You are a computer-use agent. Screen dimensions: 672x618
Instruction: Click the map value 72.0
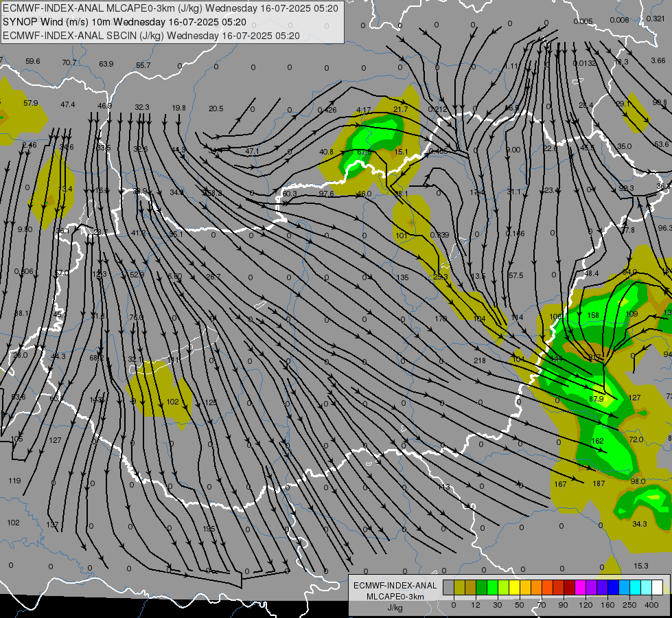click(x=636, y=439)
